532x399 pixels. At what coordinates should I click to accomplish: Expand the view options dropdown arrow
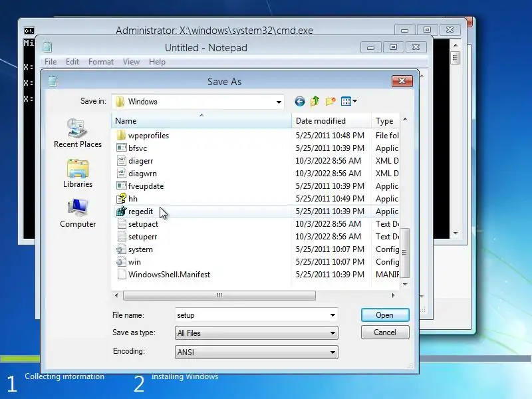(x=355, y=101)
